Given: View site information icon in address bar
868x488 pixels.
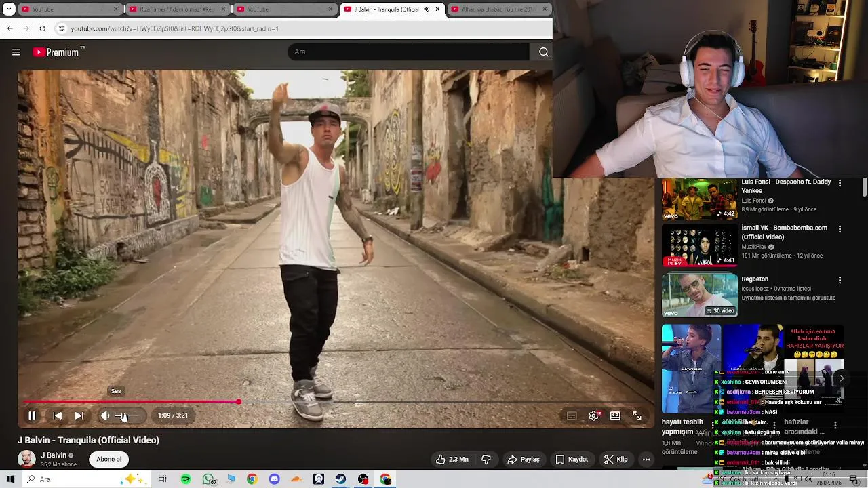Looking at the screenshot, I should click(61, 28).
